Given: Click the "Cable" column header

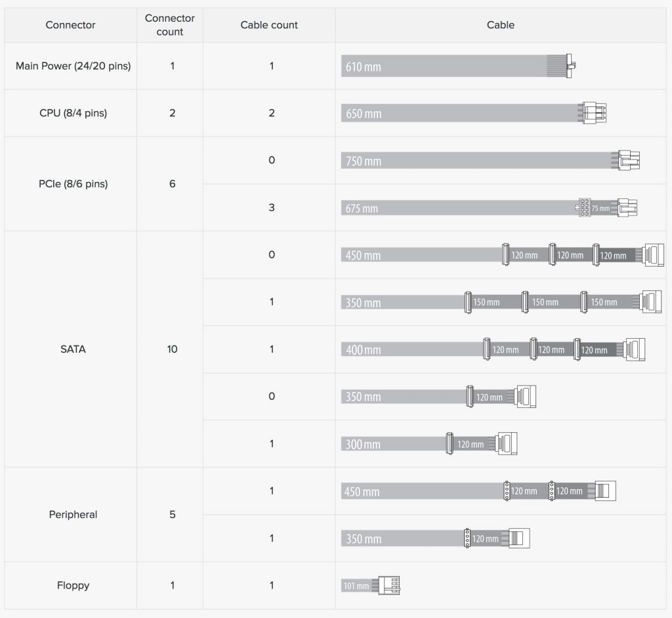Looking at the screenshot, I should pos(501,25).
